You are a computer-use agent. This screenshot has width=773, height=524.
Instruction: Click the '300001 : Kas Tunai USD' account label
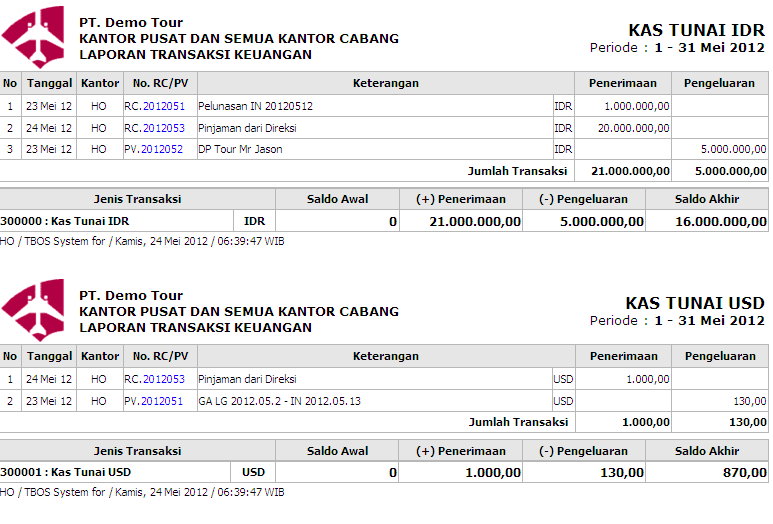tap(66, 472)
